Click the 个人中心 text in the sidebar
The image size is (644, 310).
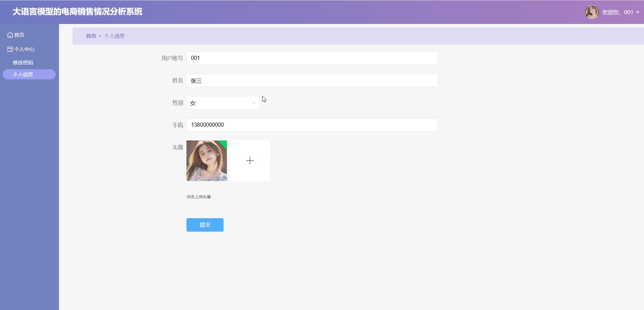tap(24, 49)
